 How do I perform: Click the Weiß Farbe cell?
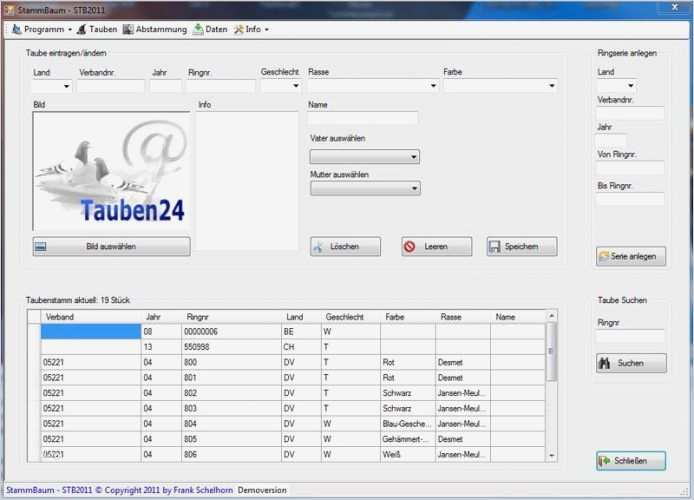pyautogui.click(x=408, y=454)
